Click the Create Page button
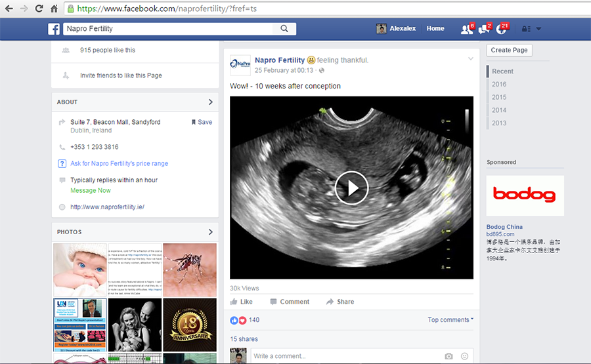591x364 pixels. (509, 50)
